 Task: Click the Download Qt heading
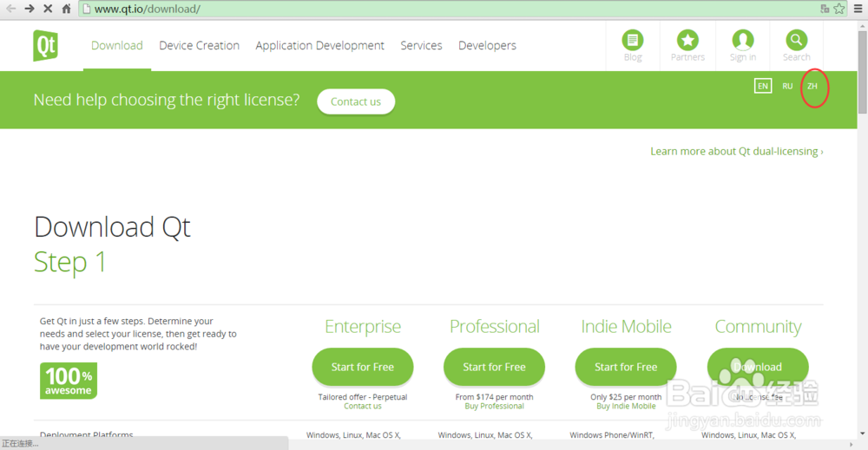112,227
